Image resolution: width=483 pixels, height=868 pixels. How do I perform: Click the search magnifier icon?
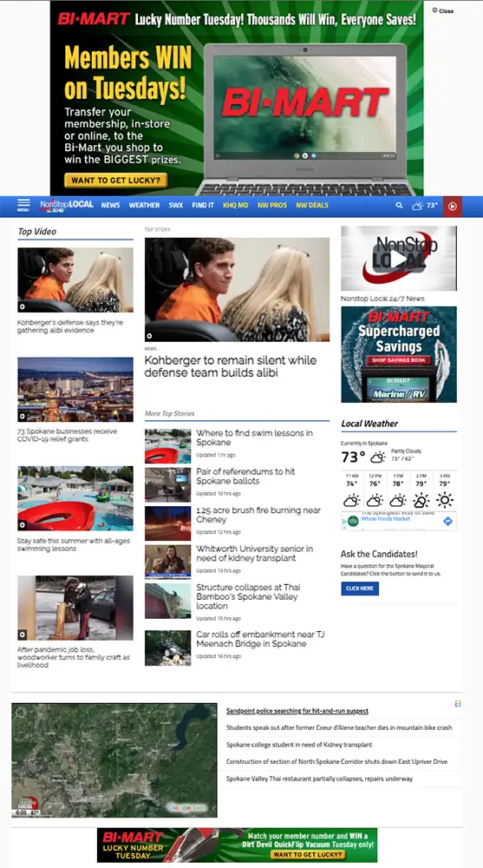coord(400,206)
